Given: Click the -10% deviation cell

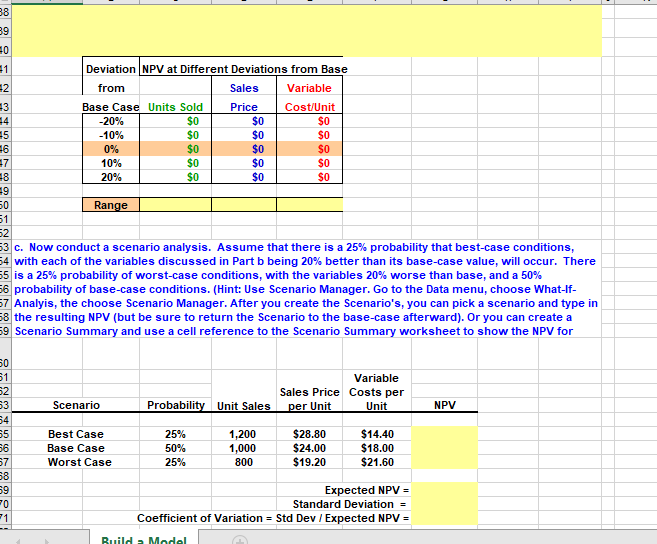Looking at the screenshot, I should [x=111, y=135].
